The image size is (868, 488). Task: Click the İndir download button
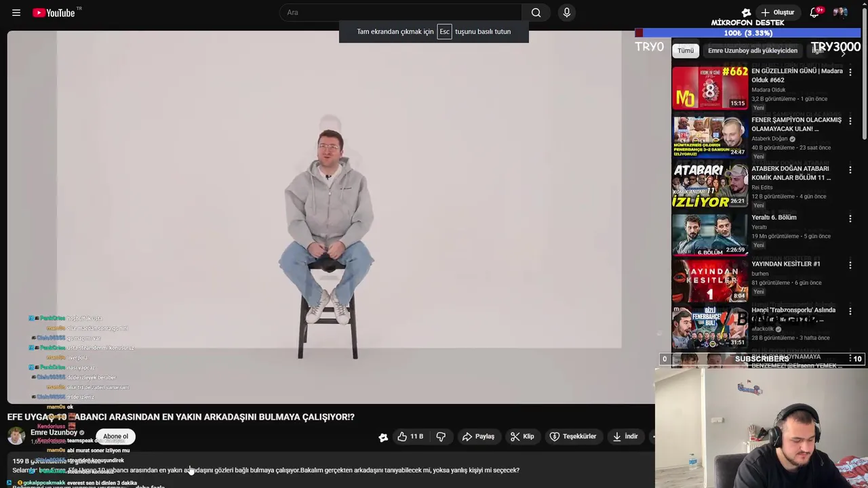tap(625, 436)
